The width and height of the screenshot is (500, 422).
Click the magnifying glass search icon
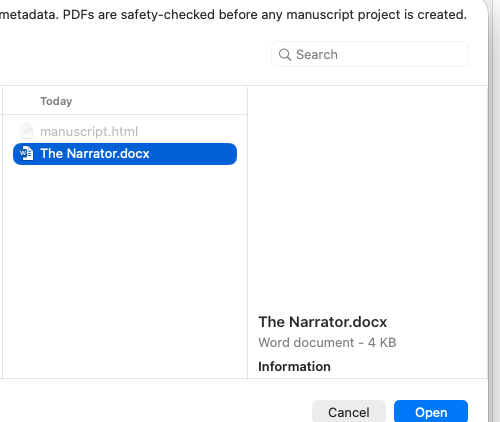(x=285, y=54)
